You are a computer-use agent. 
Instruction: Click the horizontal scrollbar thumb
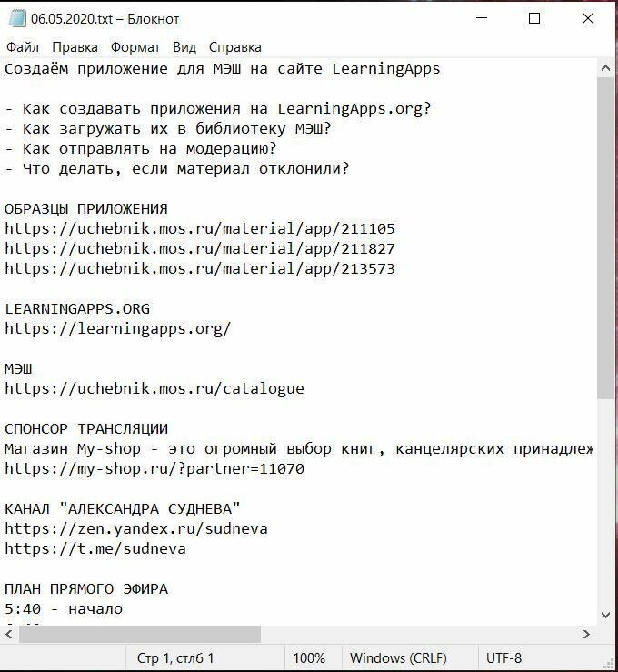click(x=140, y=634)
